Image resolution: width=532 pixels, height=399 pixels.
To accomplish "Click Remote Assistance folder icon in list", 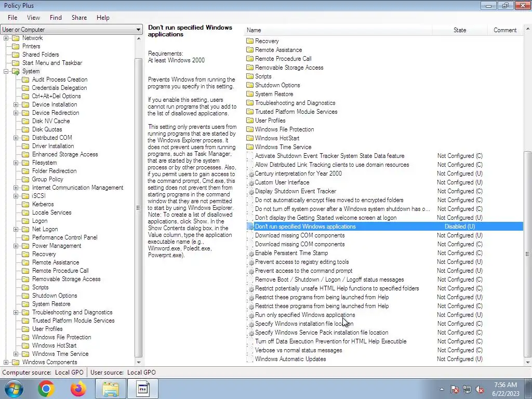I will (250, 49).
